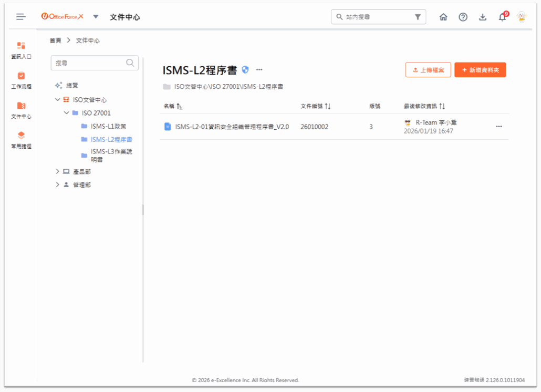Screen dimensions: 541x392
Task: Open the 常用捷徑 sidebar item
Action: (x=21, y=140)
